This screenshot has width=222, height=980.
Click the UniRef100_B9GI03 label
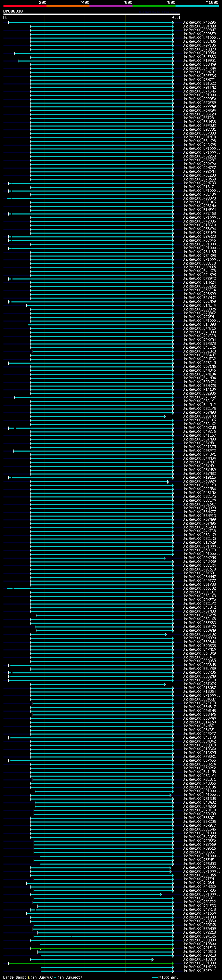click(x=199, y=416)
